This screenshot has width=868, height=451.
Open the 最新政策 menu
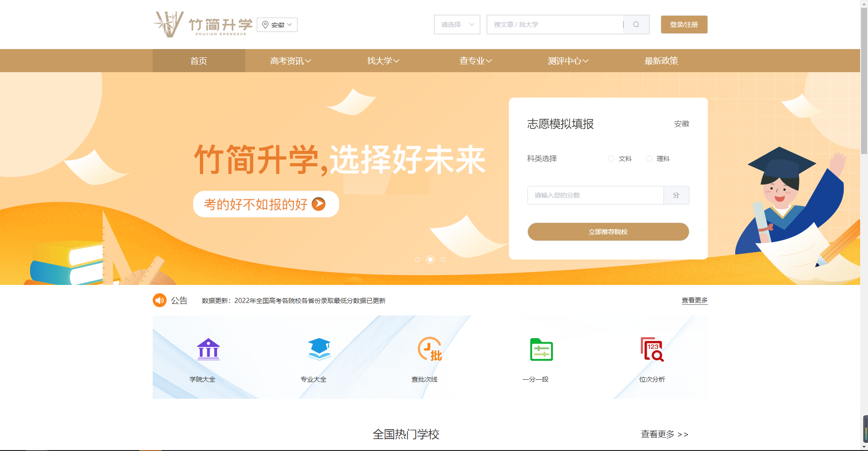point(661,60)
